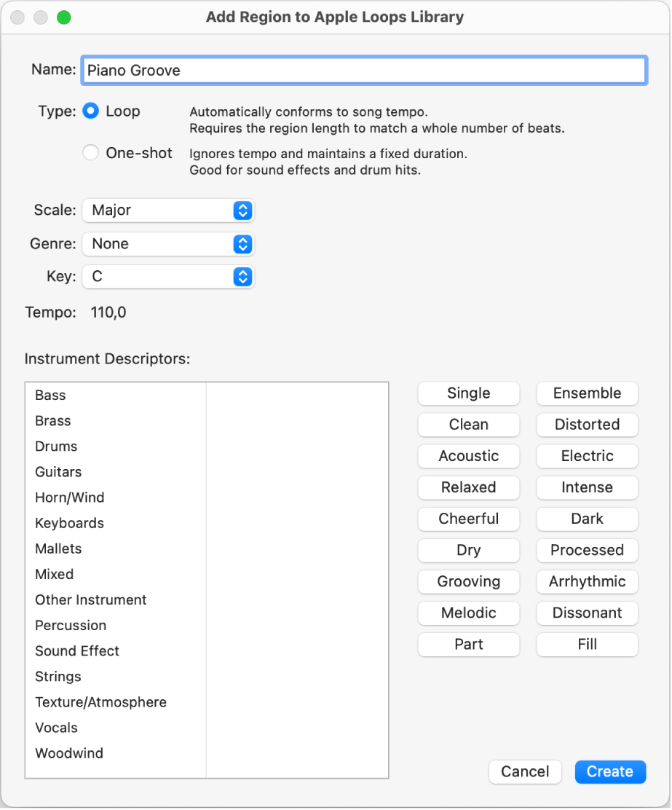Create the Apple Loop

pyautogui.click(x=610, y=771)
